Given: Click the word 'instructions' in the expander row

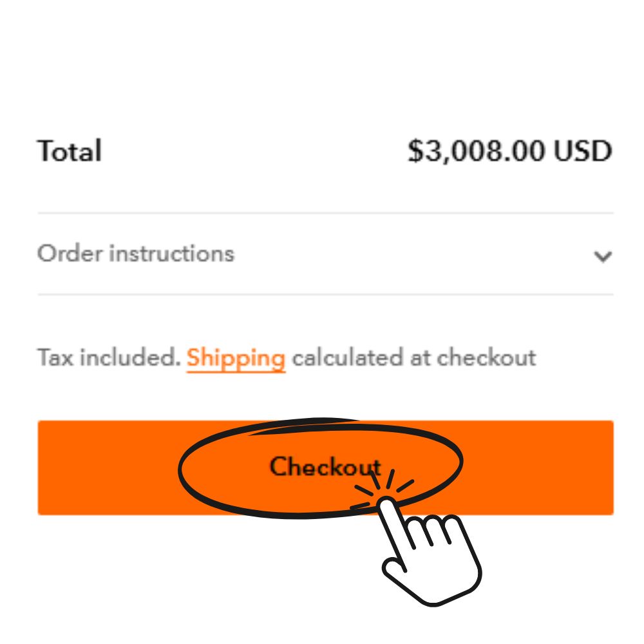Looking at the screenshot, I should (x=171, y=254).
